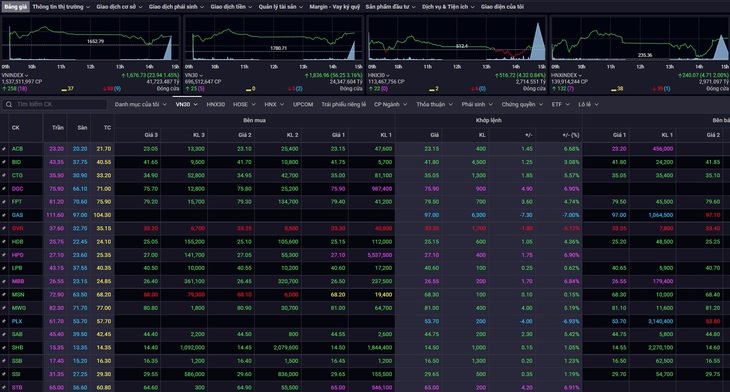Image resolution: width=730 pixels, height=392 pixels.
Task: Open the Thông tin thị trường menu
Action: 61,7
